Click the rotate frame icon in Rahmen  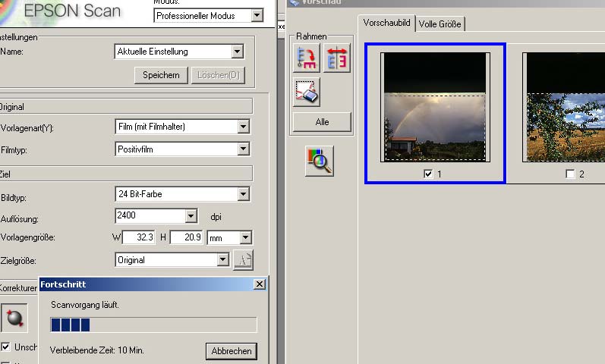(307, 58)
